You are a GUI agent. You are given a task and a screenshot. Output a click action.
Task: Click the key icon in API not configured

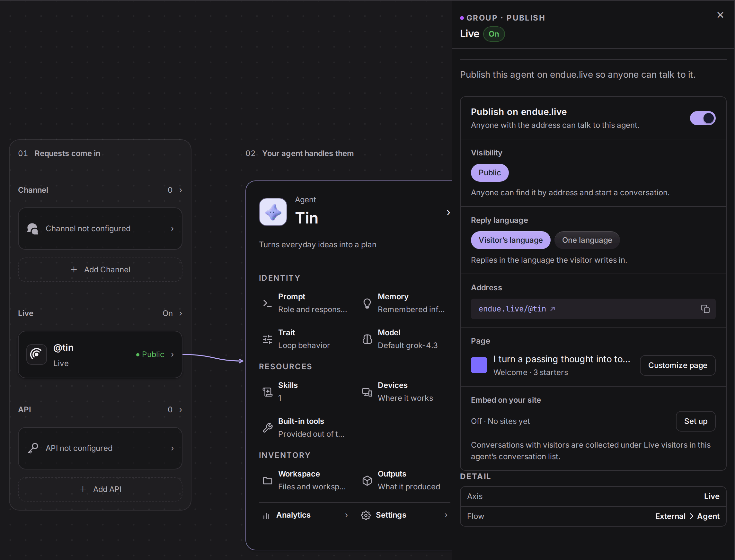(x=33, y=448)
